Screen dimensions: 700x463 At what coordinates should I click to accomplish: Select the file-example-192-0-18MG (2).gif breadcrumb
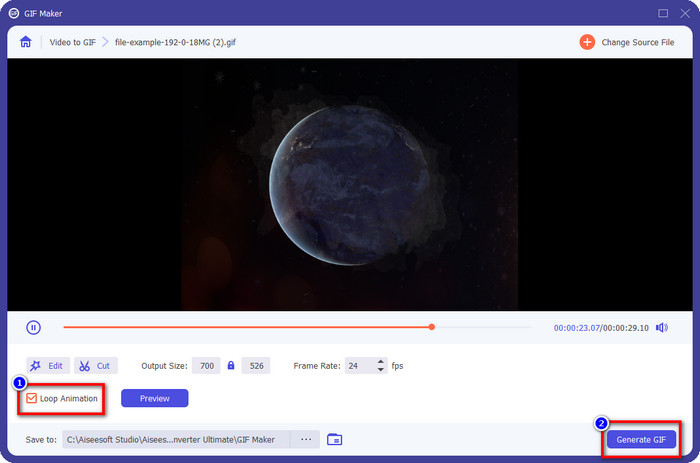click(175, 42)
